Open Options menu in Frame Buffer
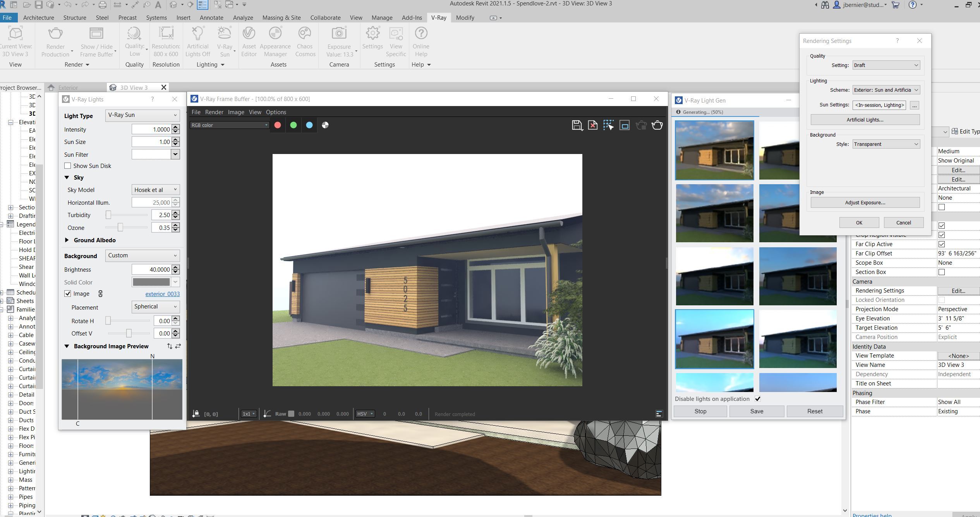Image resolution: width=980 pixels, height=517 pixels. pyautogui.click(x=276, y=112)
